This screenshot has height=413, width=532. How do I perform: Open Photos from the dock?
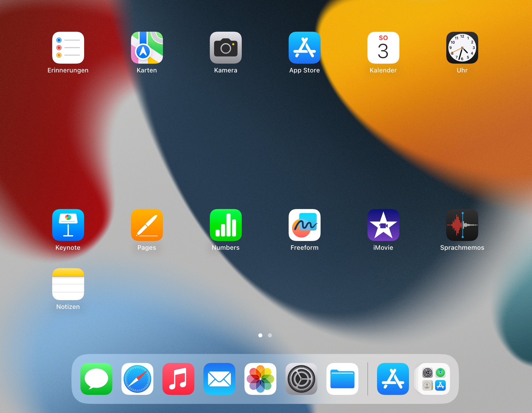(260, 379)
